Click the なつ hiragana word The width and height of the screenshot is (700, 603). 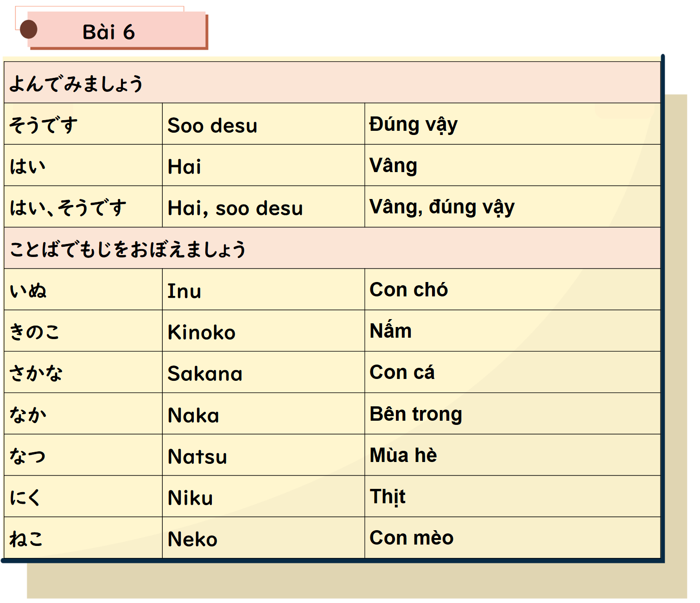(x=28, y=456)
